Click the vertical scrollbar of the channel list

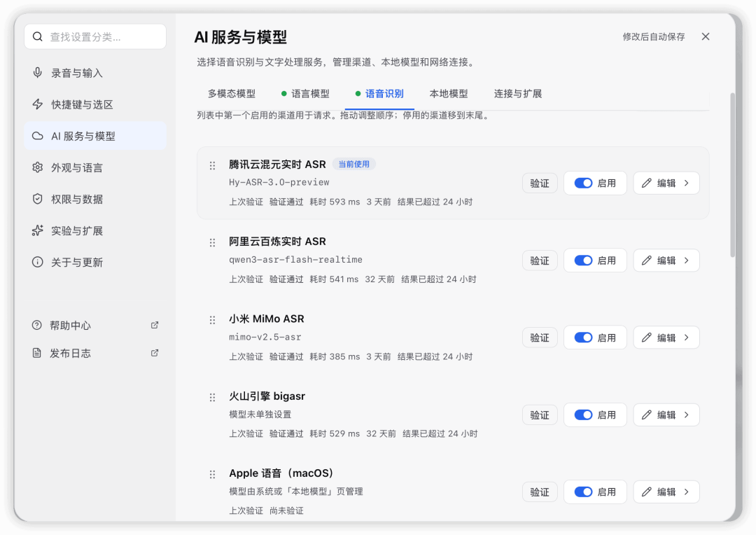coord(732,174)
